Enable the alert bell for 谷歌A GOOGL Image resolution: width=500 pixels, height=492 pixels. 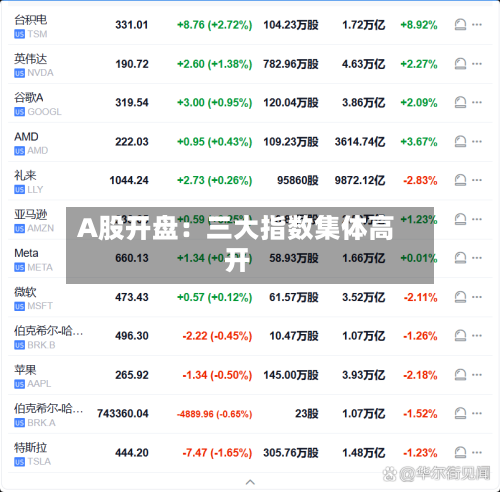coord(460,102)
